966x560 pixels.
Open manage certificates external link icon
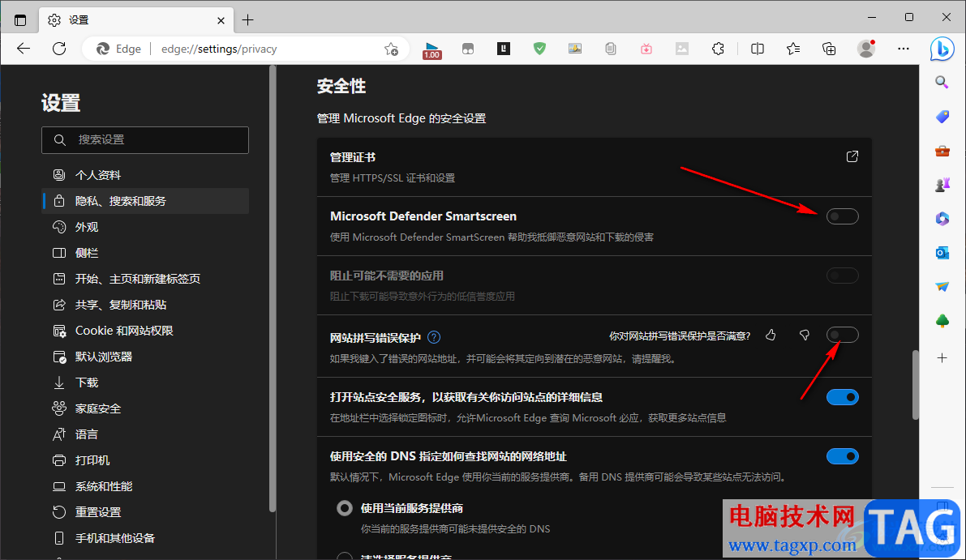[852, 156]
